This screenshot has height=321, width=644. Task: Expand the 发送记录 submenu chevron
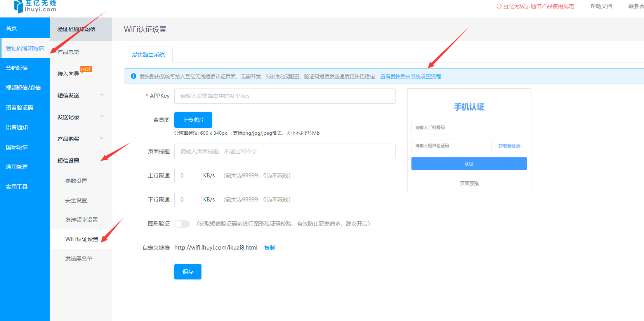click(102, 117)
